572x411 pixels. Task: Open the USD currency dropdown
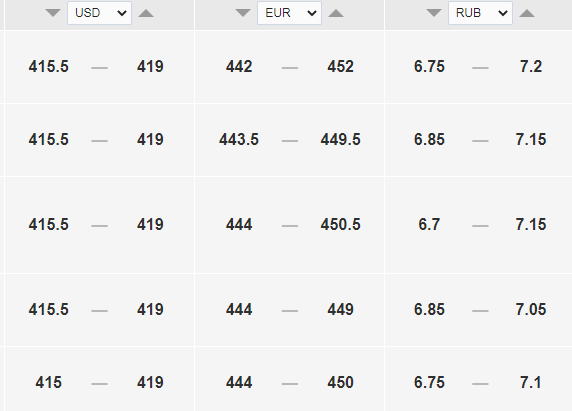(100, 13)
